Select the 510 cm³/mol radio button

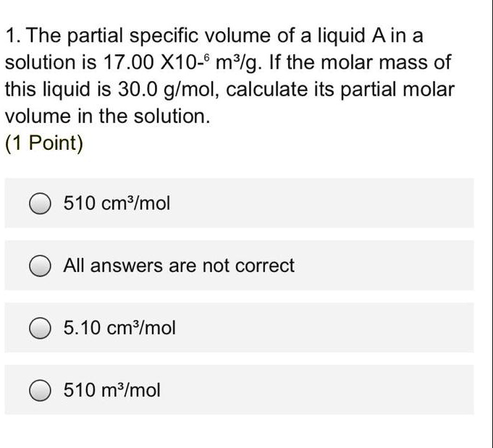(41, 203)
